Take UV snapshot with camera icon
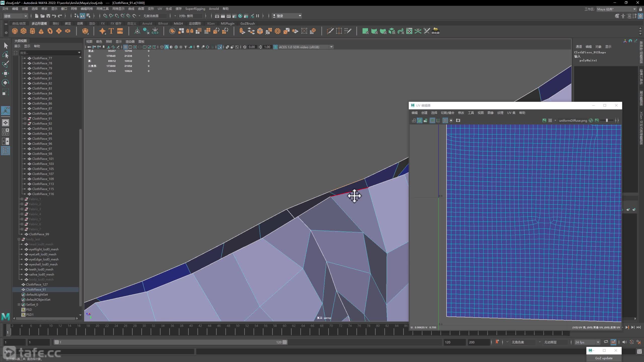The height and width of the screenshot is (362, 644). click(x=458, y=120)
